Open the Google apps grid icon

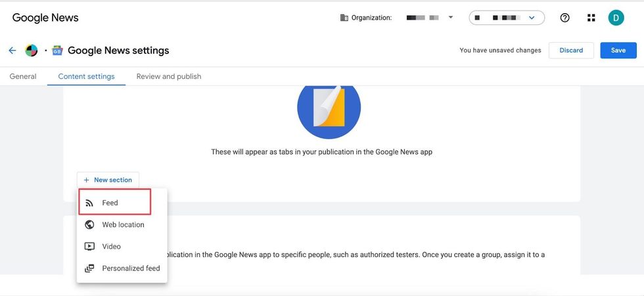[x=591, y=18]
